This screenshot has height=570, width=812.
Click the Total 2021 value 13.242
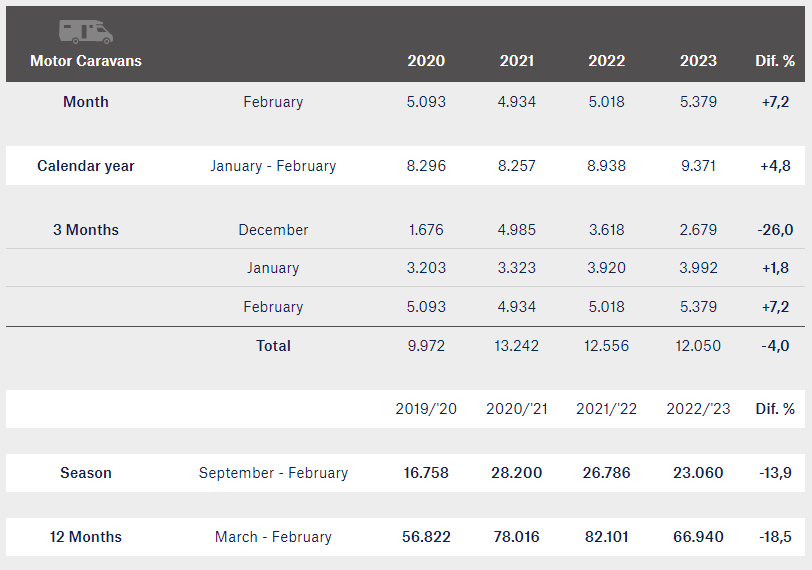516,345
